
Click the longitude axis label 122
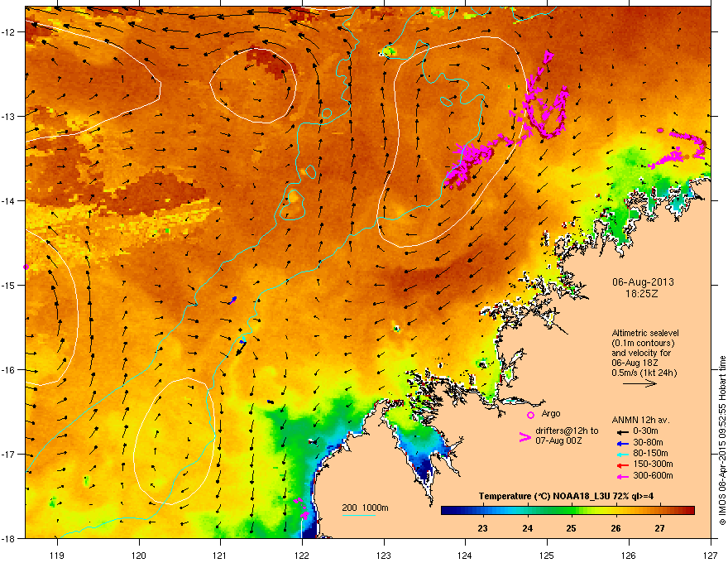pos(302,555)
